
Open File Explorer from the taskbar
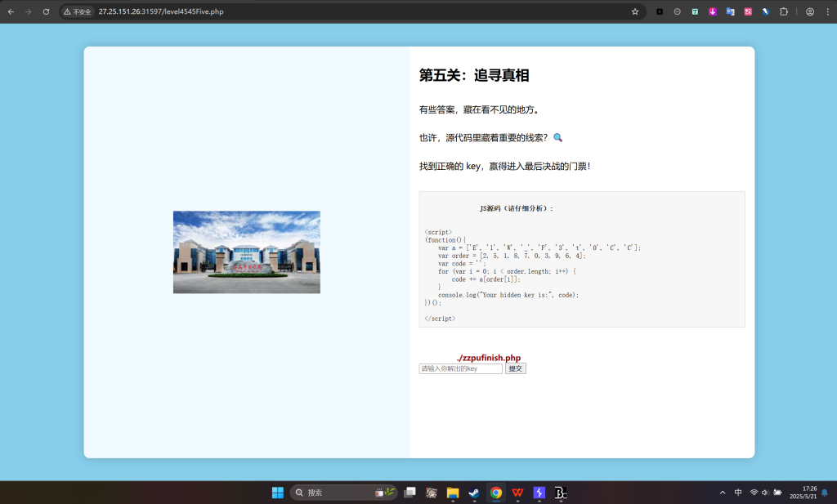pyautogui.click(x=453, y=493)
